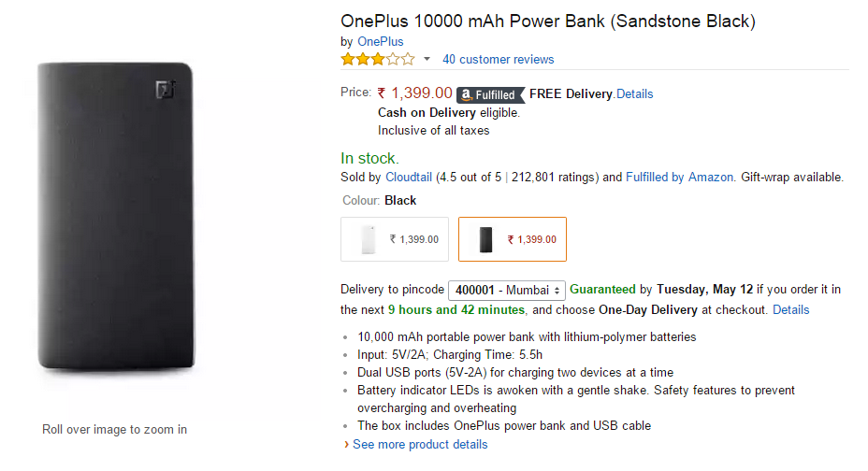Open the 40 customer reviews link
868x471 pixels.
coord(498,59)
